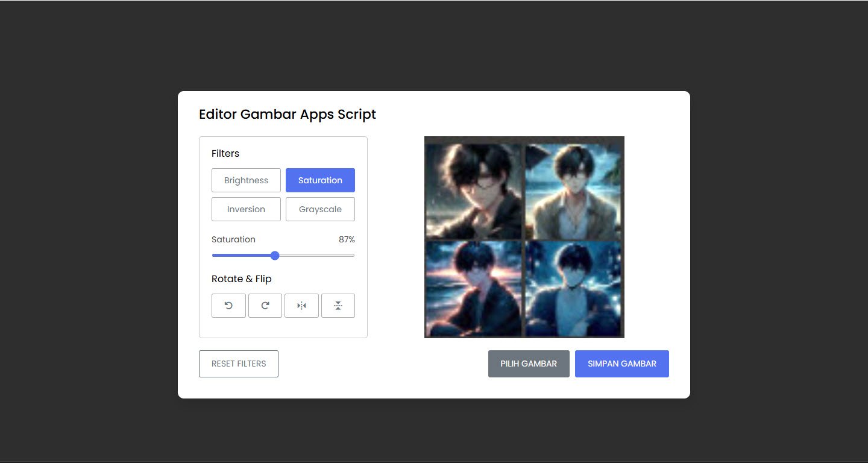Click the 87% saturation value
The image size is (868, 463).
pyautogui.click(x=347, y=239)
